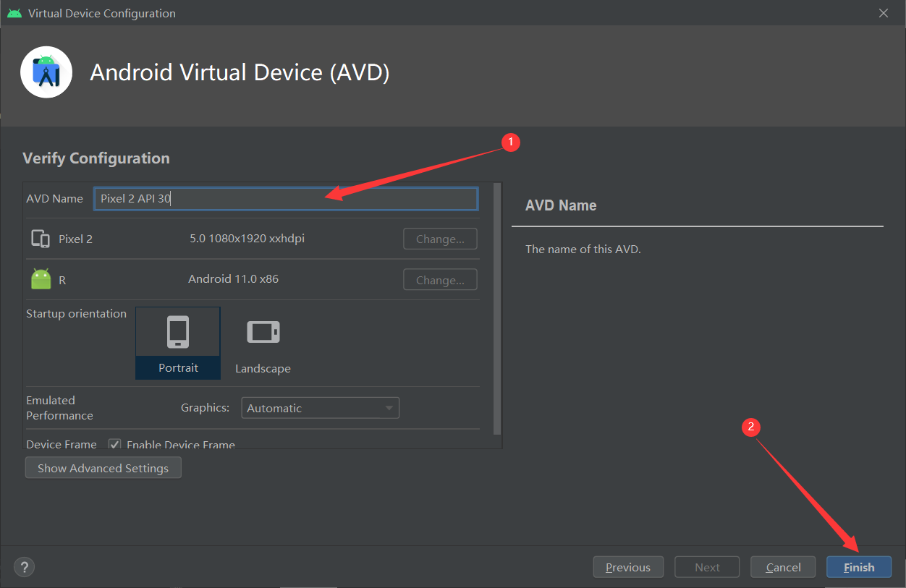Click the help question mark icon
The image size is (906, 588).
coord(24,566)
